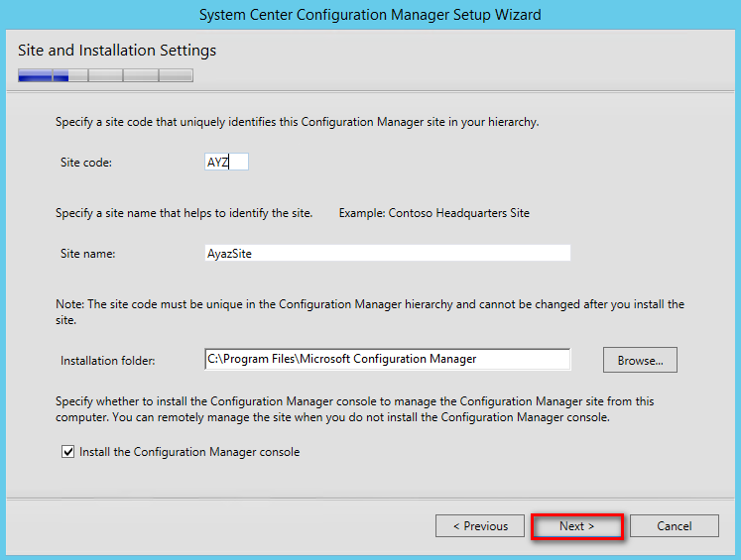
Task: Click the Site and Installation Settings heading
Action: click(117, 50)
